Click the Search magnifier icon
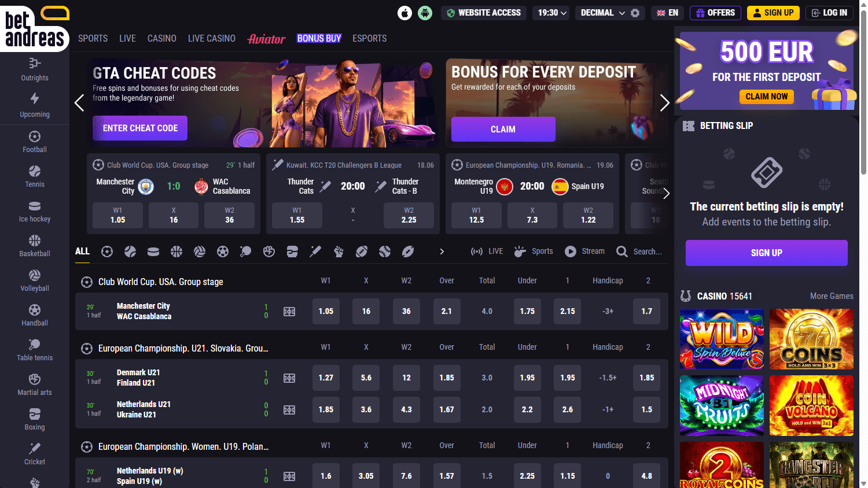 (x=621, y=252)
